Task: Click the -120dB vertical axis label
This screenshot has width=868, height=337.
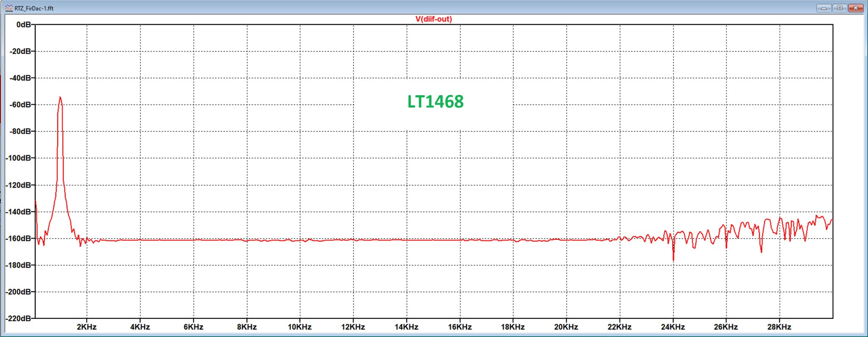Action: [x=18, y=185]
